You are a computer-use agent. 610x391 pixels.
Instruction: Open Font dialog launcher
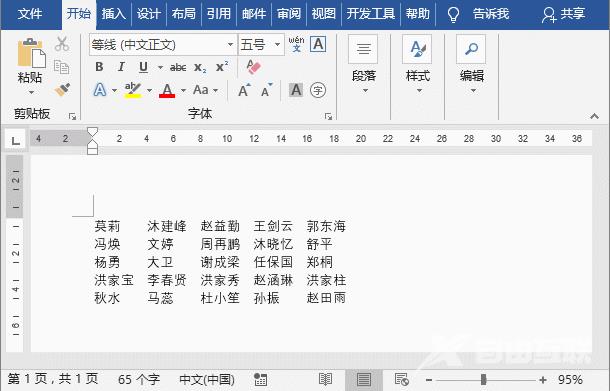(x=328, y=116)
